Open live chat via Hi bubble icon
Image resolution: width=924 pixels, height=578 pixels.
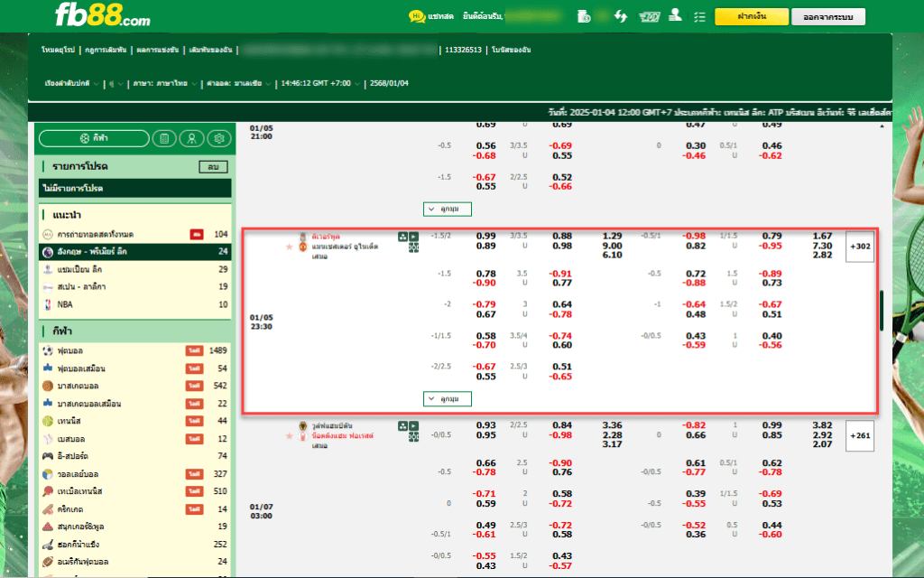tap(417, 16)
